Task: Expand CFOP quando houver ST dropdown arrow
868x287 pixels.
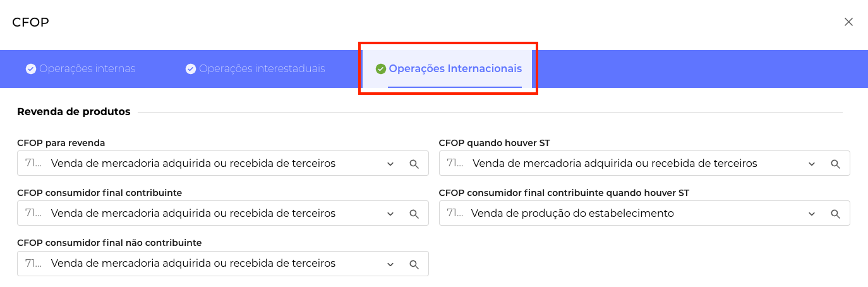Action: 812,164
